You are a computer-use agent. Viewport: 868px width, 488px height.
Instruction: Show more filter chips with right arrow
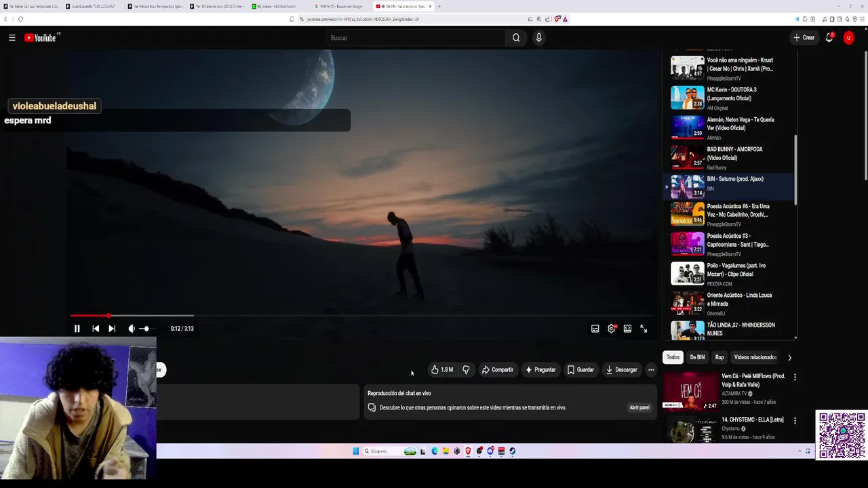click(x=789, y=357)
